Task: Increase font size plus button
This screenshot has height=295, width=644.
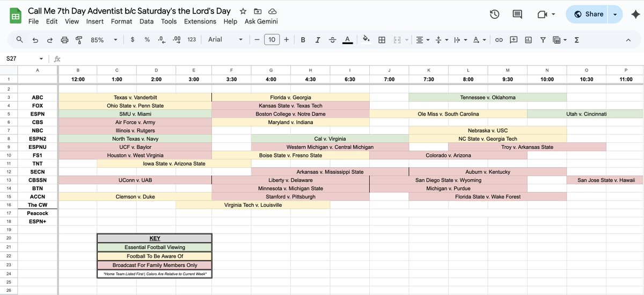Action: click(287, 40)
